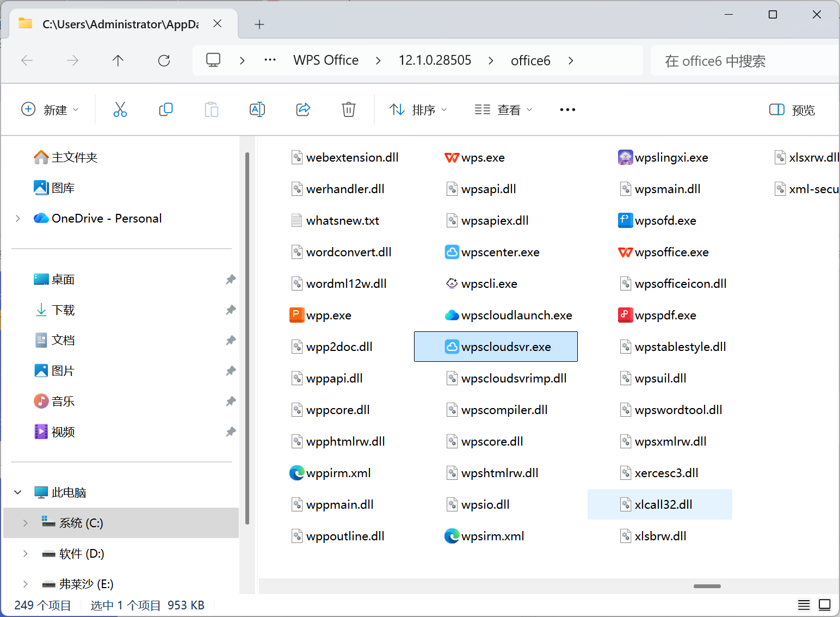This screenshot has height=617, width=840.
Task: Click the Refresh icon beside address bar
Action: 164,60
